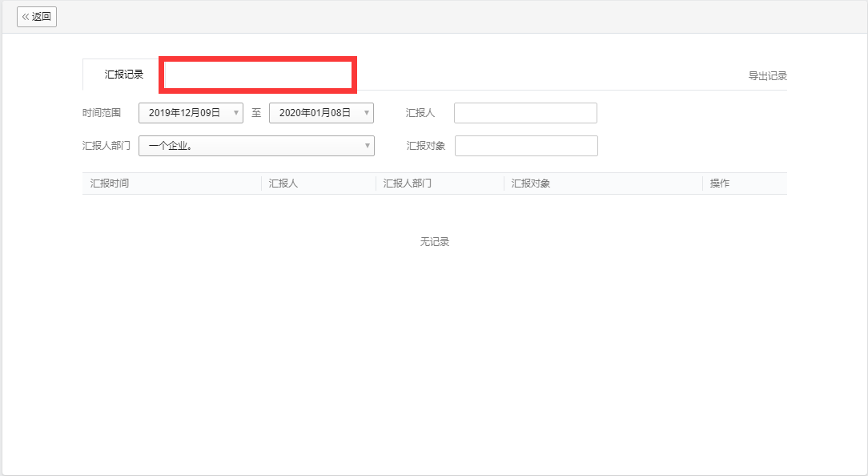Click the 导出记录 export link
Viewport: 868px width, 476px height.
(x=767, y=76)
